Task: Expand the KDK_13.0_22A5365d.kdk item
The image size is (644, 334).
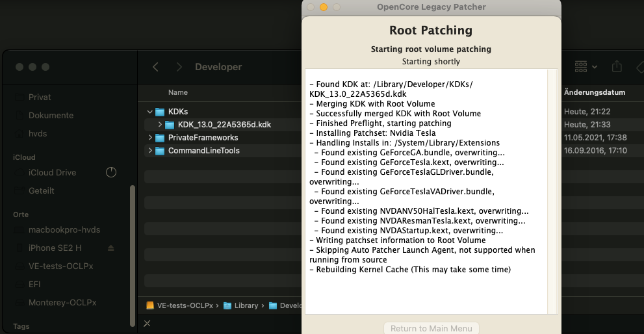Action: [x=160, y=125]
